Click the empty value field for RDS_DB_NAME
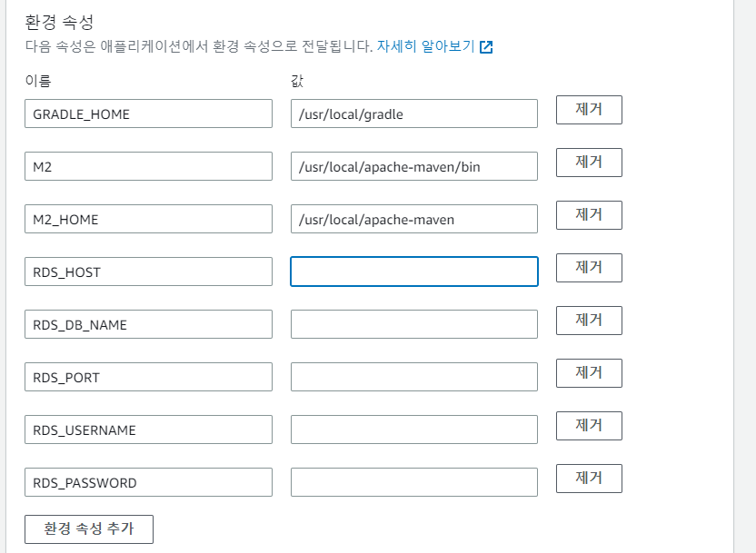 click(414, 324)
